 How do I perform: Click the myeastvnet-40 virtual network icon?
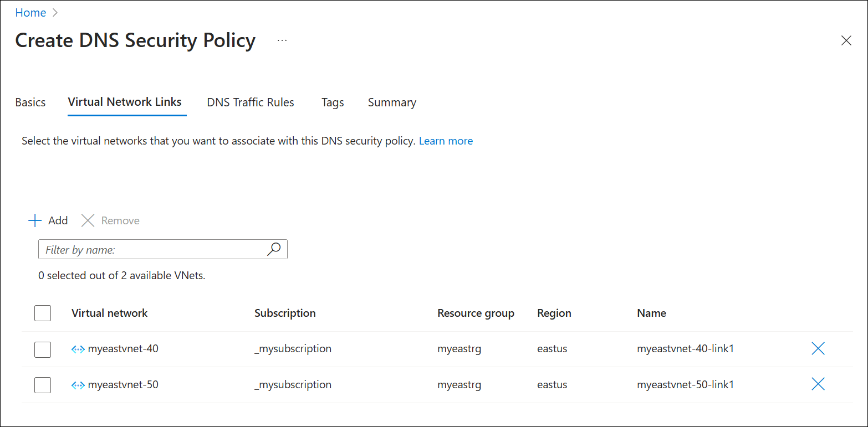point(78,349)
